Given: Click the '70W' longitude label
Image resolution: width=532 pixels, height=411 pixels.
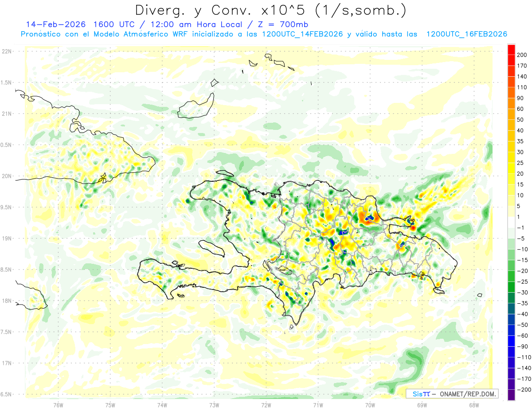Looking at the screenshot, I should 370,404.
